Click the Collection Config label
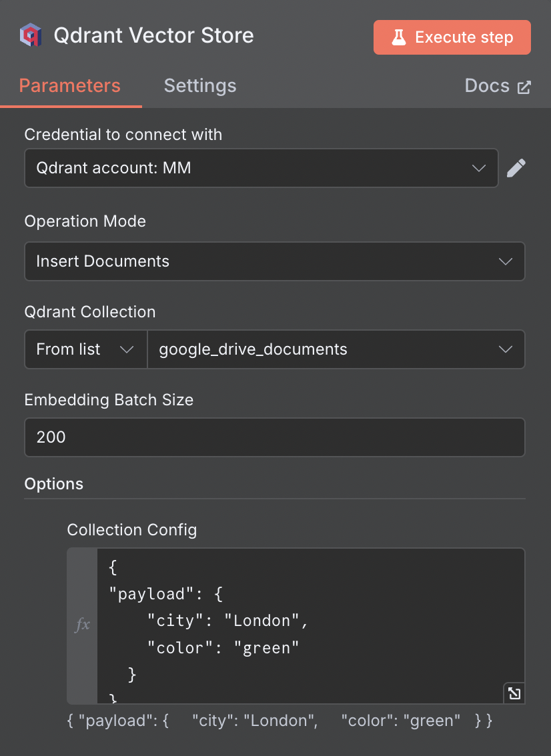The width and height of the screenshot is (551, 756). (x=131, y=529)
